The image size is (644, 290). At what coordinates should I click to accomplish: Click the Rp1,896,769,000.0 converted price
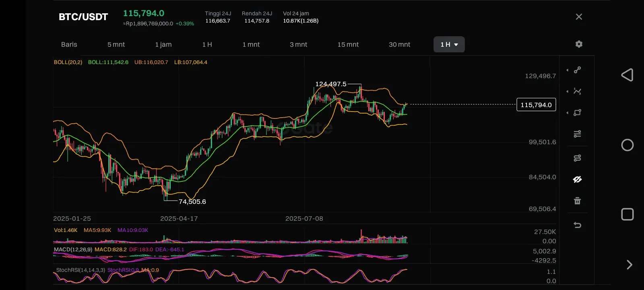pyautogui.click(x=148, y=24)
